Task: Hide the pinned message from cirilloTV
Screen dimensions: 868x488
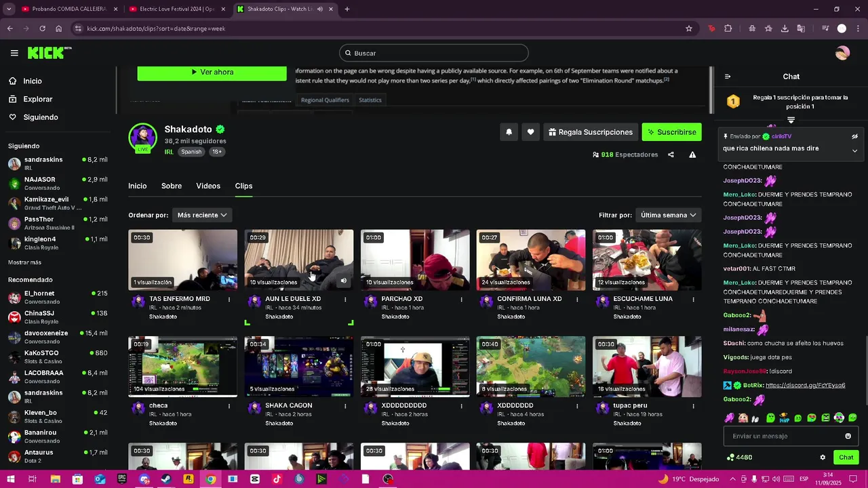Action: (x=854, y=136)
